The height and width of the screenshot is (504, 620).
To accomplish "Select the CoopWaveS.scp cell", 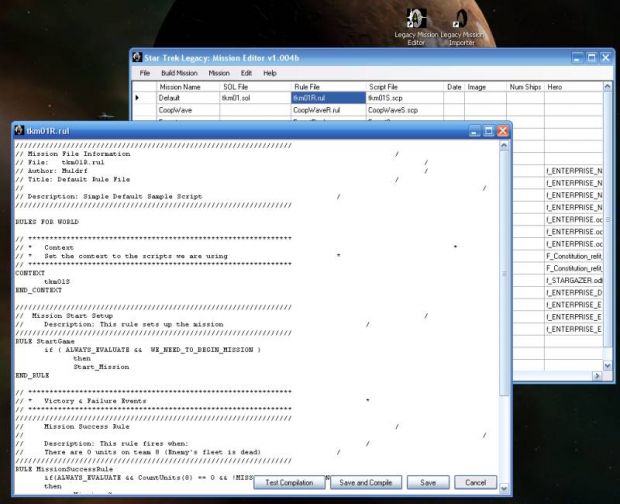I will pos(405,110).
